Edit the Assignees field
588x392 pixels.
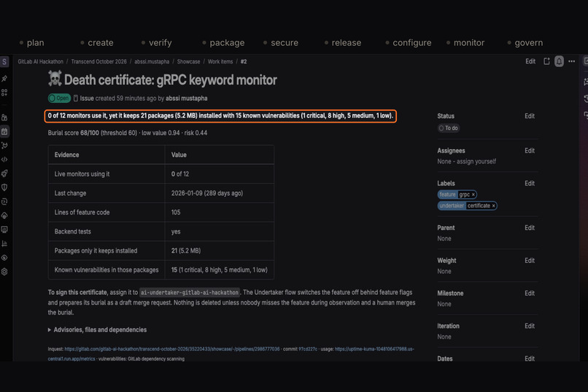coord(530,150)
